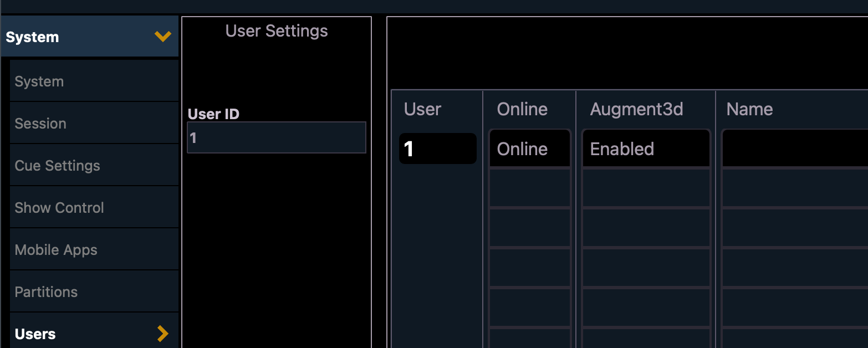
Task: Click the User ID input field
Action: coord(275,137)
